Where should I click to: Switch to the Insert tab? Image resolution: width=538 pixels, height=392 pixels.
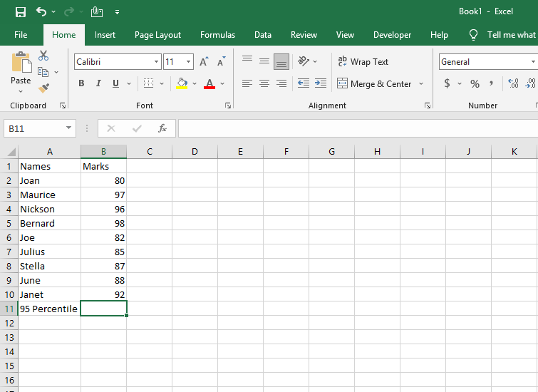[105, 35]
